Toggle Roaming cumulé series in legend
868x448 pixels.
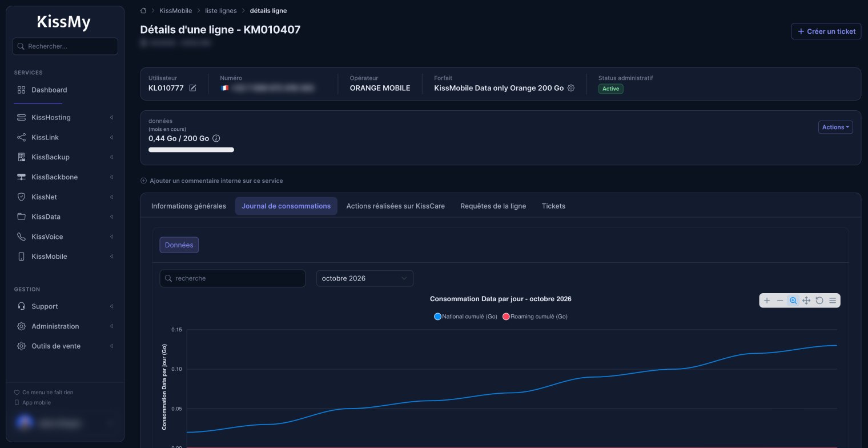click(x=535, y=317)
